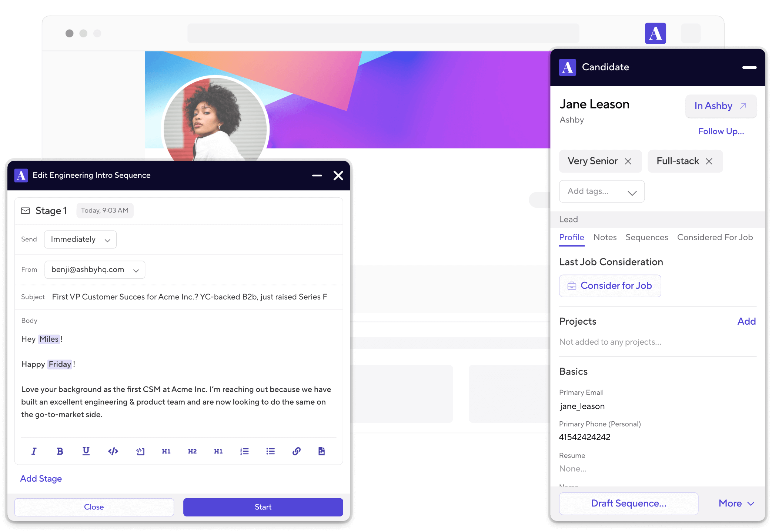This screenshot has width=772, height=532.
Task: Click the Add Stage link
Action: tap(40, 479)
